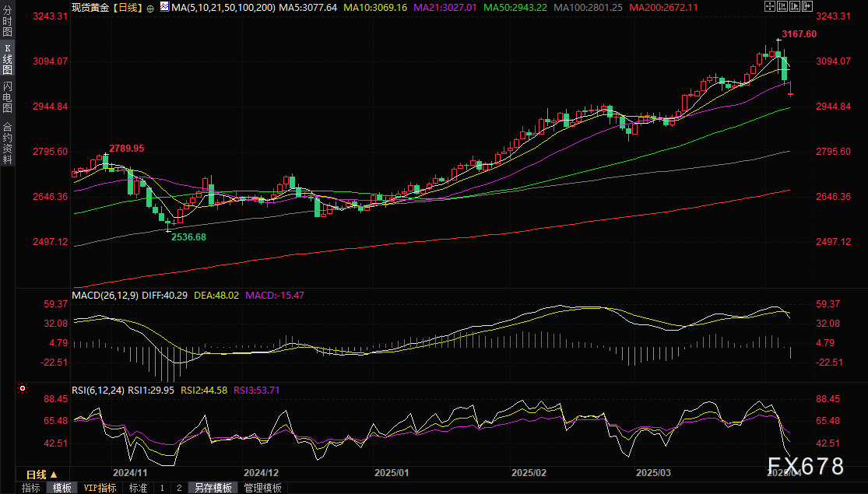Screen dimensions: 868x494
Task: Click the 另存模板 save template button
Action: click(x=213, y=487)
